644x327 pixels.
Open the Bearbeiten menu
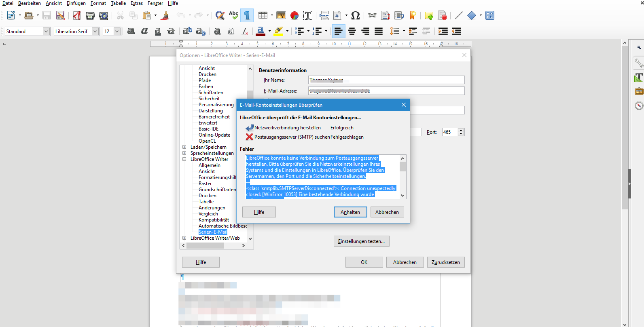30,3
